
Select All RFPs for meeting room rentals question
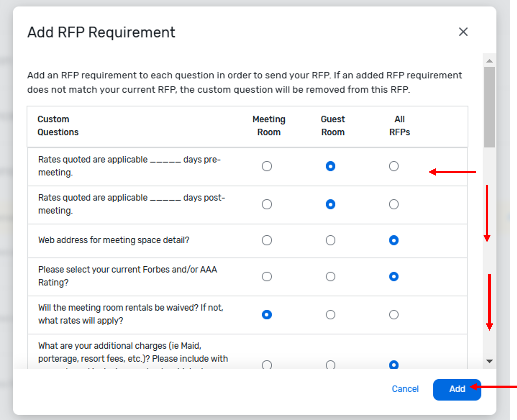[394, 315]
